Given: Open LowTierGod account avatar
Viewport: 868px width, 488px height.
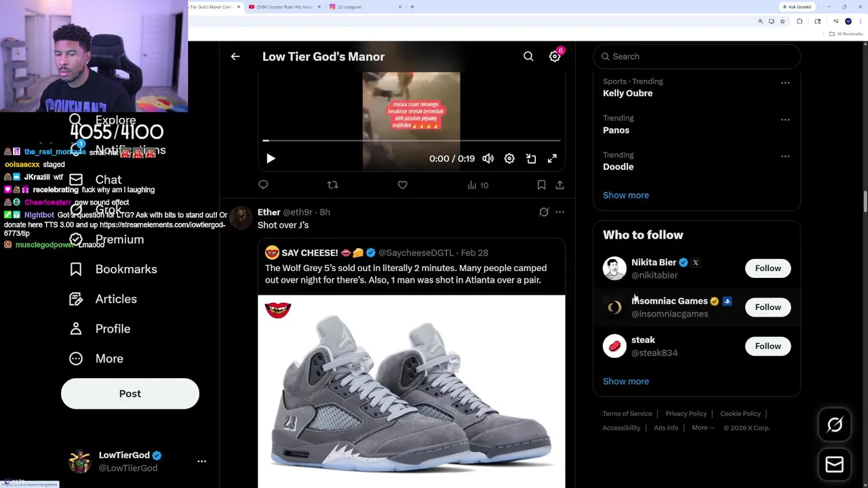Looking at the screenshot, I should point(80,462).
